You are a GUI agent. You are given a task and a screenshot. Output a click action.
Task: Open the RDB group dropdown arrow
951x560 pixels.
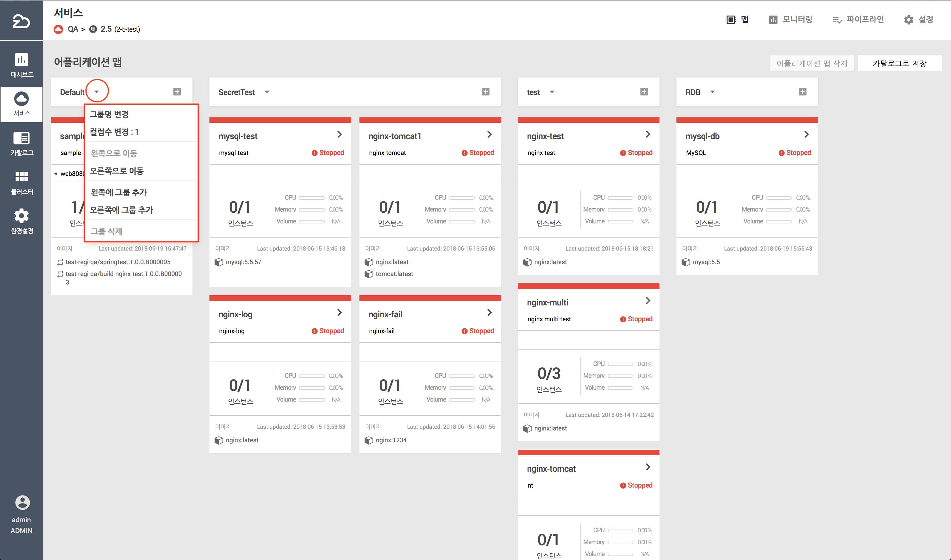(x=712, y=92)
